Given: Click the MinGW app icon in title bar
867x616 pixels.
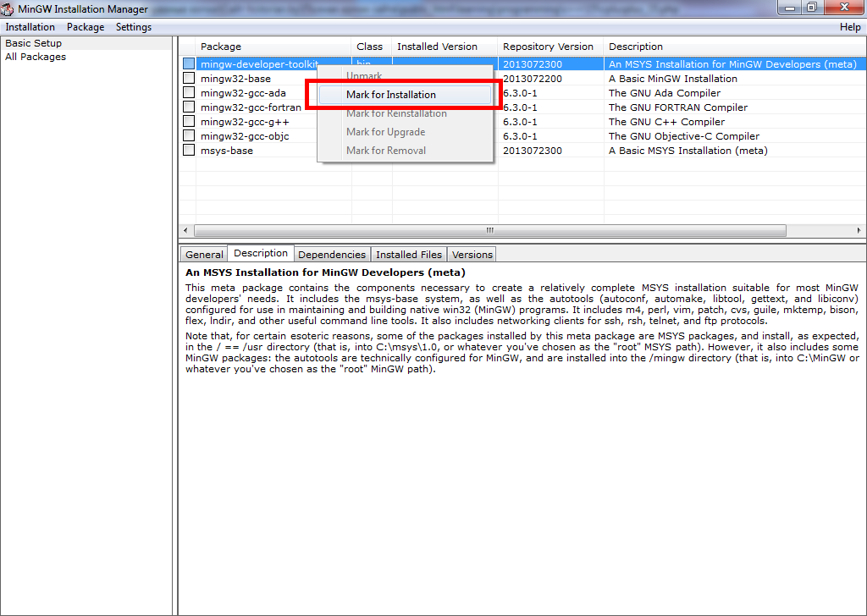Looking at the screenshot, I should click(x=8, y=9).
